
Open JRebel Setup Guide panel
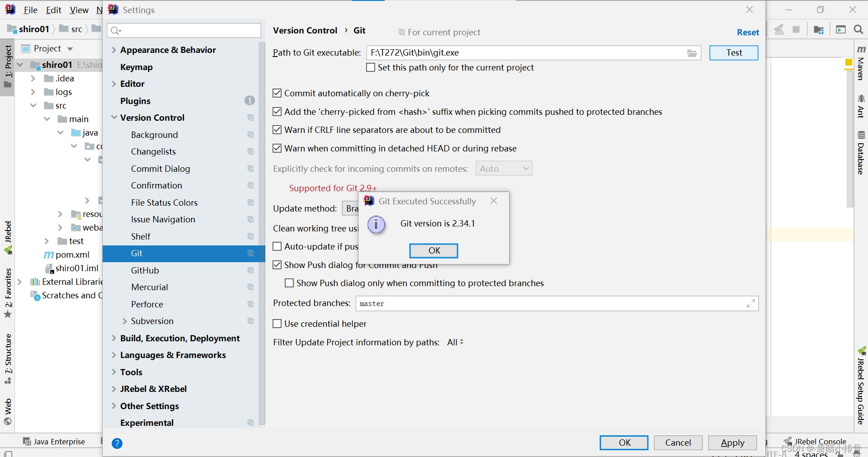point(861,386)
